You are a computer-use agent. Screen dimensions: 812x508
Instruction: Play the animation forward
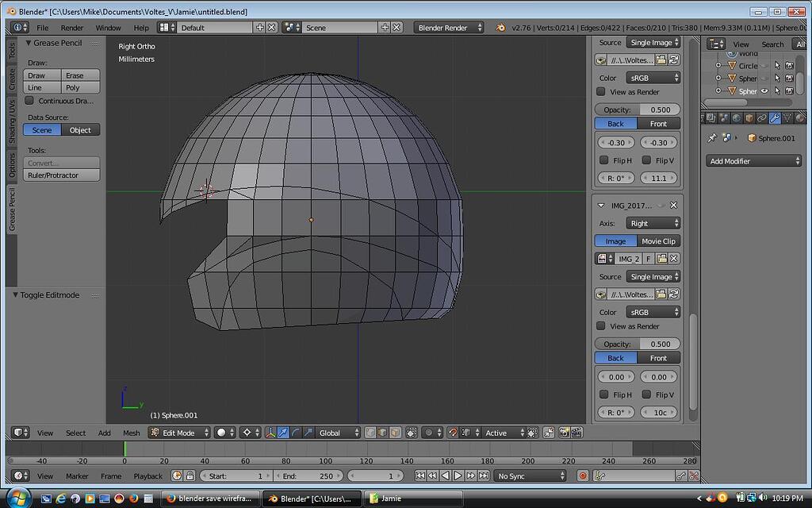(458, 475)
